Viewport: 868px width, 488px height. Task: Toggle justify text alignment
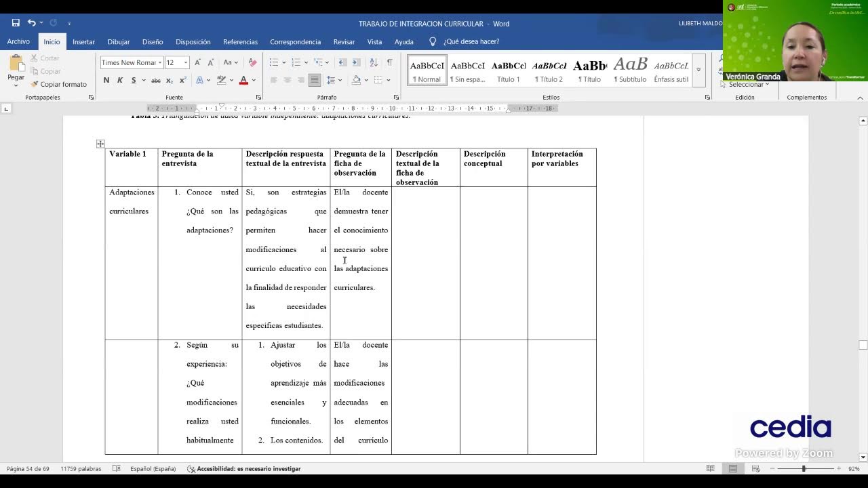(x=314, y=80)
